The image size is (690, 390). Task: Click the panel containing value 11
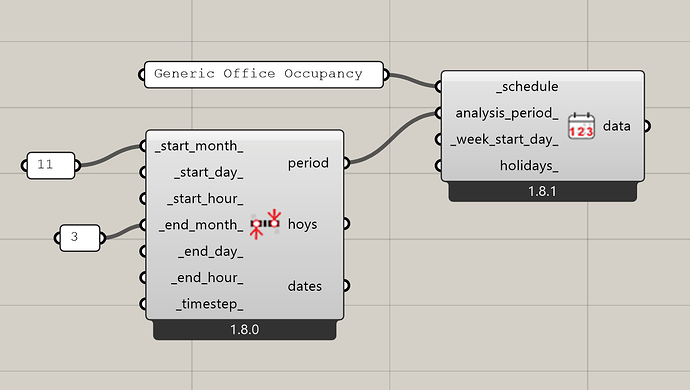51,165
